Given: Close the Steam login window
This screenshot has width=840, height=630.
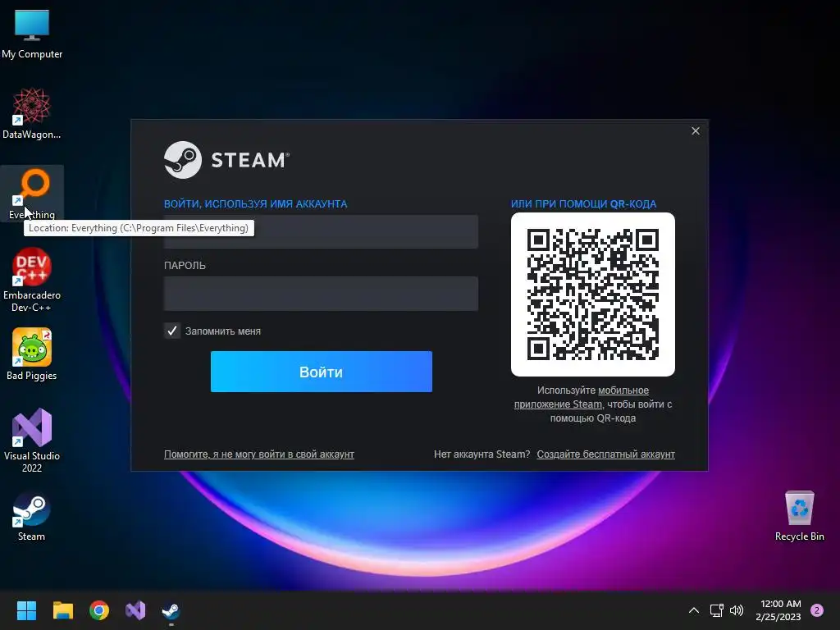Looking at the screenshot, I should pos(696,130).
